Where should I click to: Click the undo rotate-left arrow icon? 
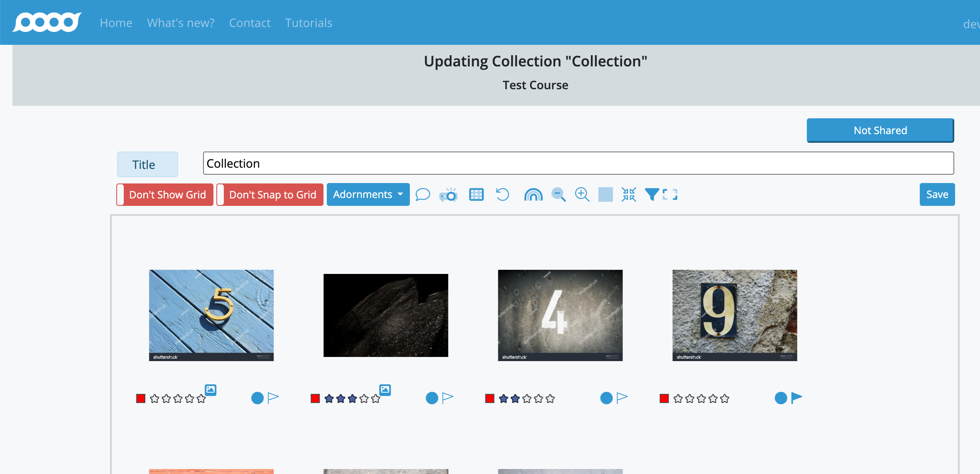502,194
